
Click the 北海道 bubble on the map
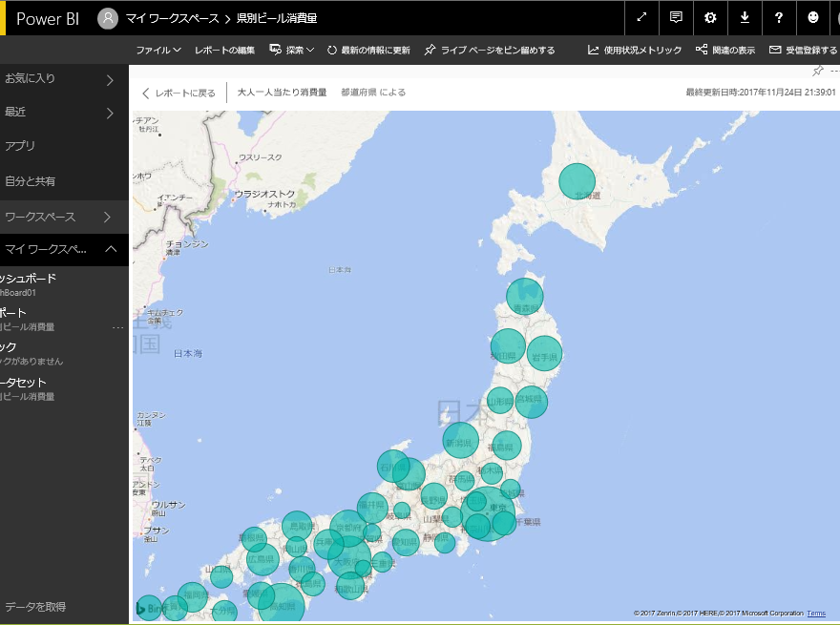(x=577, y=181)
